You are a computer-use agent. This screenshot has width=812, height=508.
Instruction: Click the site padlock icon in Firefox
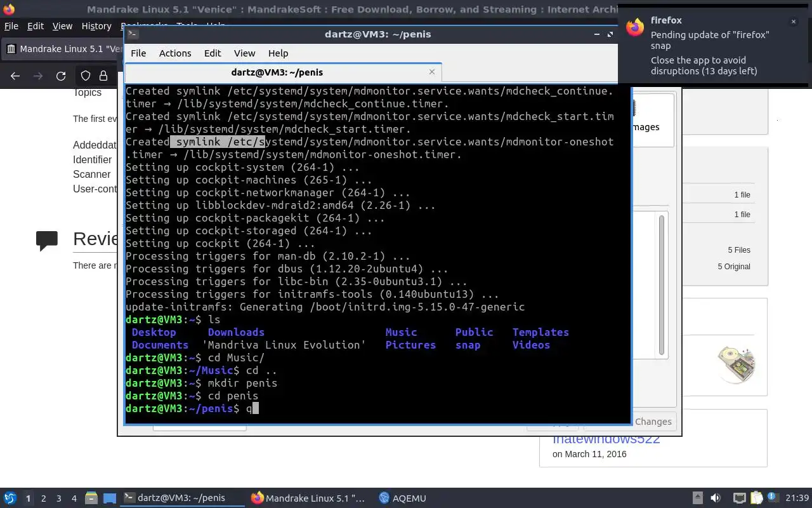click(x=103, y=76)
